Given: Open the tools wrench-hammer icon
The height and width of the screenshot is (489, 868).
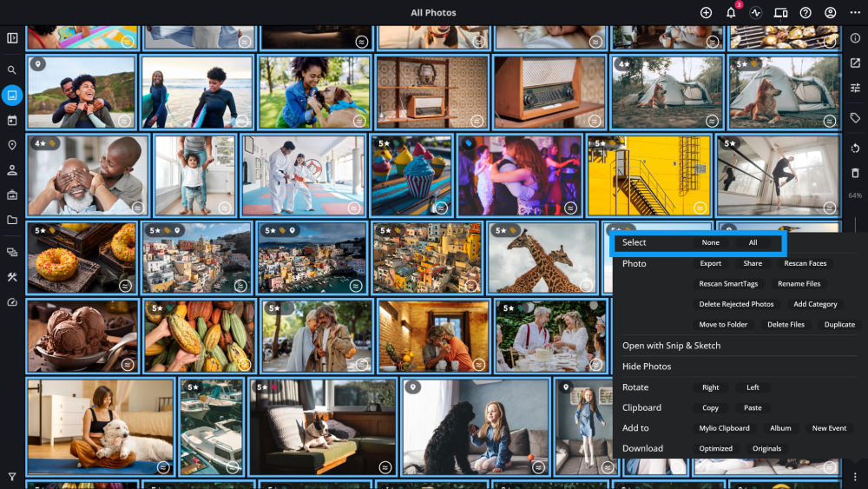Looking at the screenshot, I should [x=12, y=277].
